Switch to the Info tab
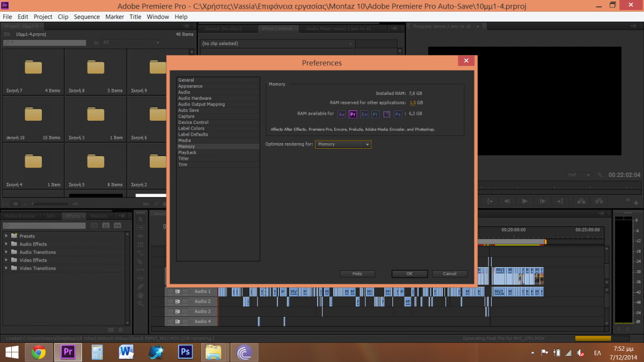Image resolution: width=644 pixels, height=362 pixels. coord(51,216)
